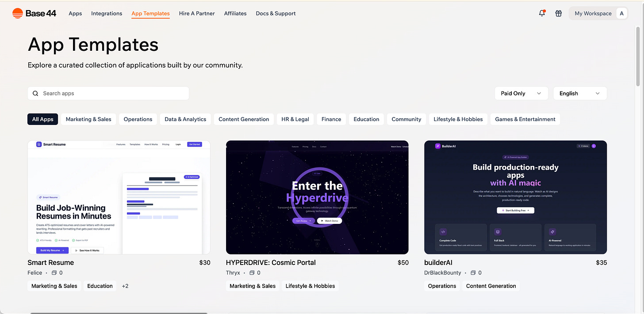
Task: Open the Affiliates nav item
Action: [235, 13]
